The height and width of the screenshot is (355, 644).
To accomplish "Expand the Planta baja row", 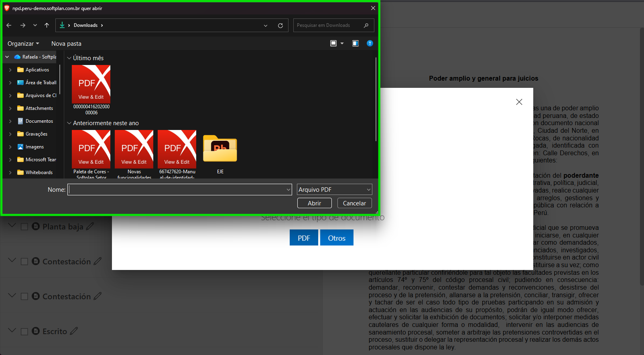I will click(x=12, y=226).
